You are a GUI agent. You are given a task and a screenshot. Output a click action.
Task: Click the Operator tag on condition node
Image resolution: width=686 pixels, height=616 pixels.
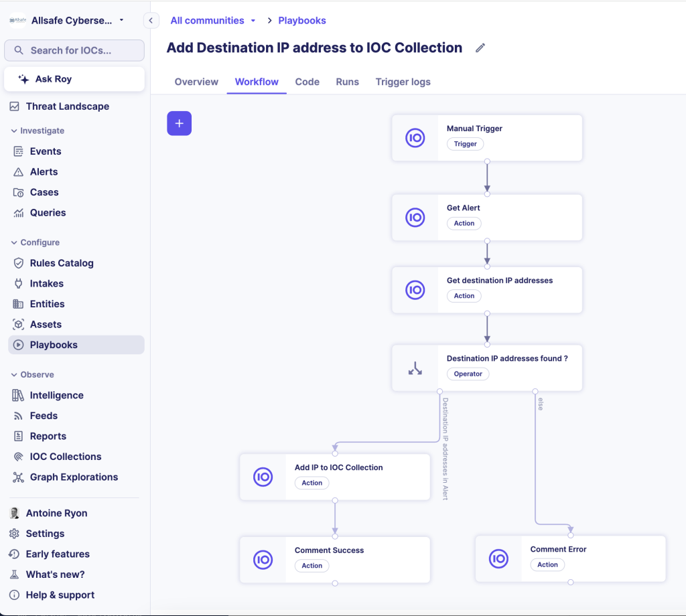pyautogui.click(x=468, y=374)
